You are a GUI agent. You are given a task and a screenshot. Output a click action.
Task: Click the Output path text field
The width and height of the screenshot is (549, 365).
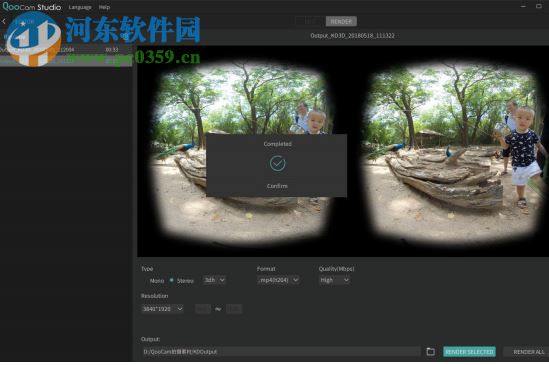[x=281, y=351]
